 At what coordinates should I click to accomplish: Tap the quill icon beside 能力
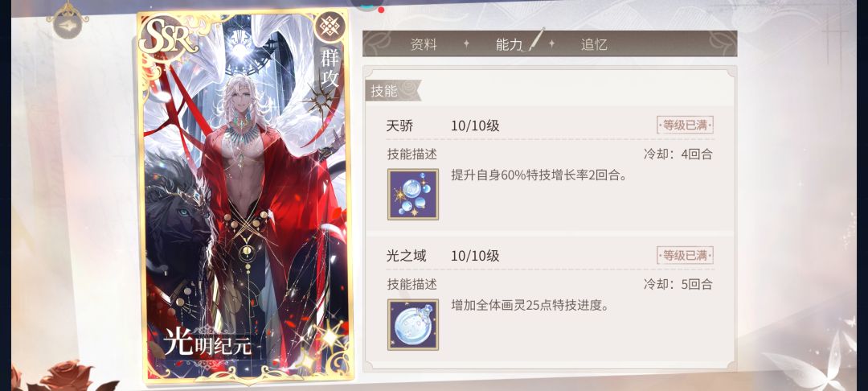[x=535, y=39]
